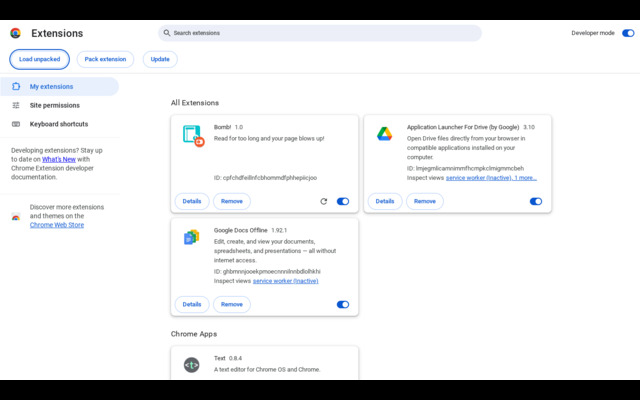Click the Text app icon
This screenshot has width=640, height=400.
coord(191,365)
